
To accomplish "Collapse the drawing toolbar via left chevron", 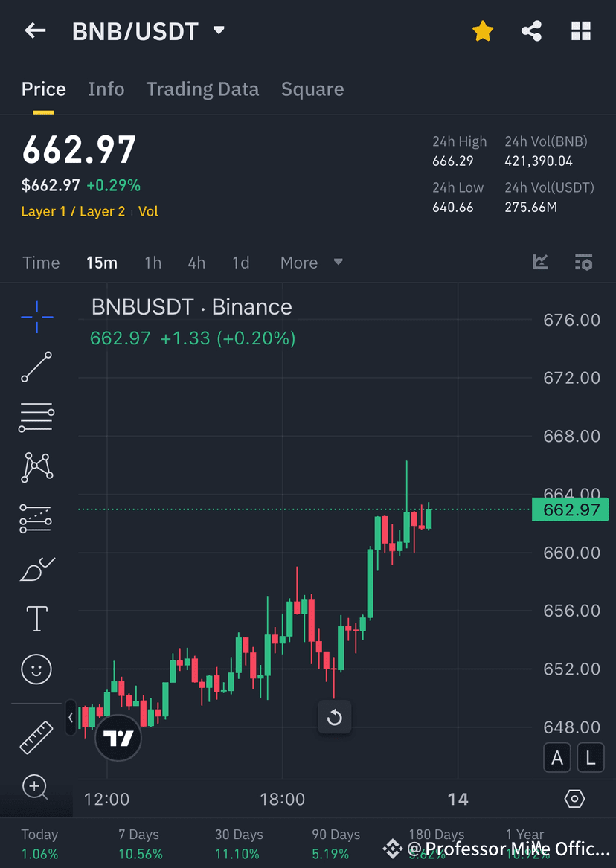I will (x=69, y=718).
